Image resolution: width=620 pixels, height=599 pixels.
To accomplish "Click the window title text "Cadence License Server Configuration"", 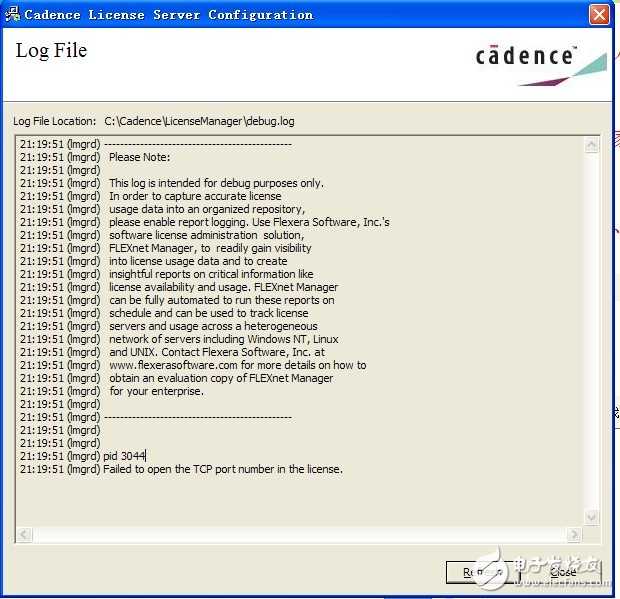I will click(x=169, y=15).
